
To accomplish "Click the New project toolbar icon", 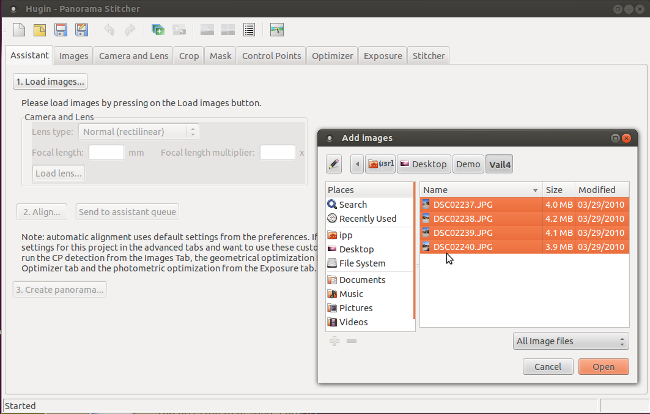I will [x=19, y=31].
